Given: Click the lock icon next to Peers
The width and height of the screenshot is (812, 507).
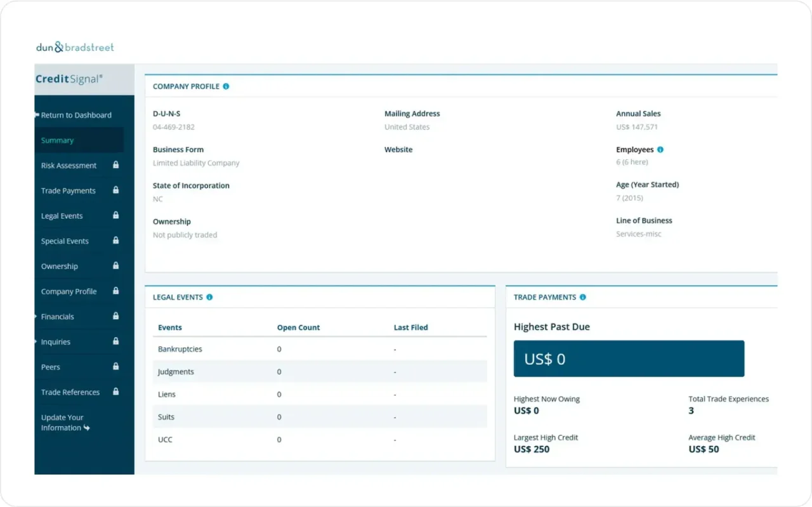Looking at the screenshot, I should (115, 367).
